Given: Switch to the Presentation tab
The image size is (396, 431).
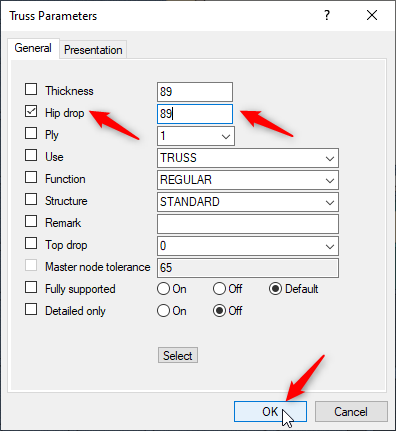Looking at the screenshot, I should 93,50.
